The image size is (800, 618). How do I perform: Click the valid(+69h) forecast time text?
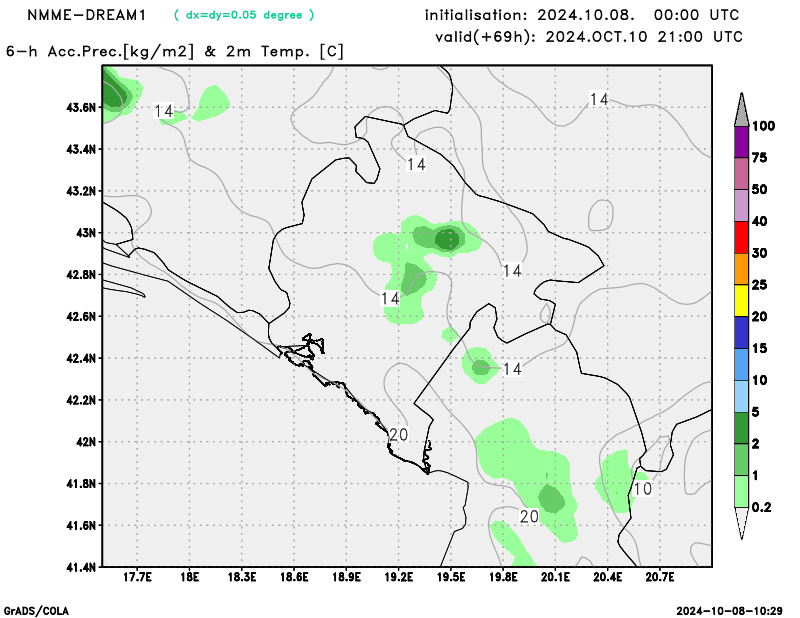click(x=589, y=37)
